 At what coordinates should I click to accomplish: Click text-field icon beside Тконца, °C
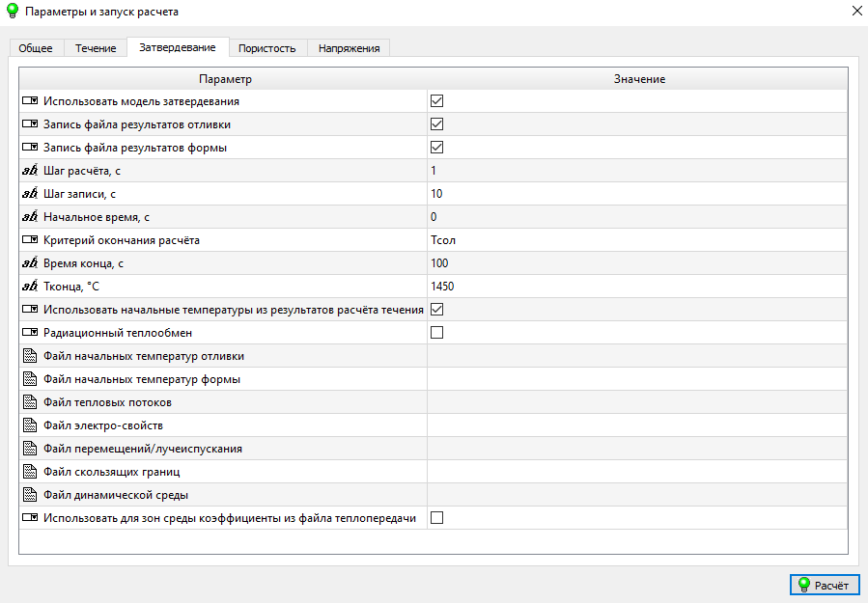point(29,287)
